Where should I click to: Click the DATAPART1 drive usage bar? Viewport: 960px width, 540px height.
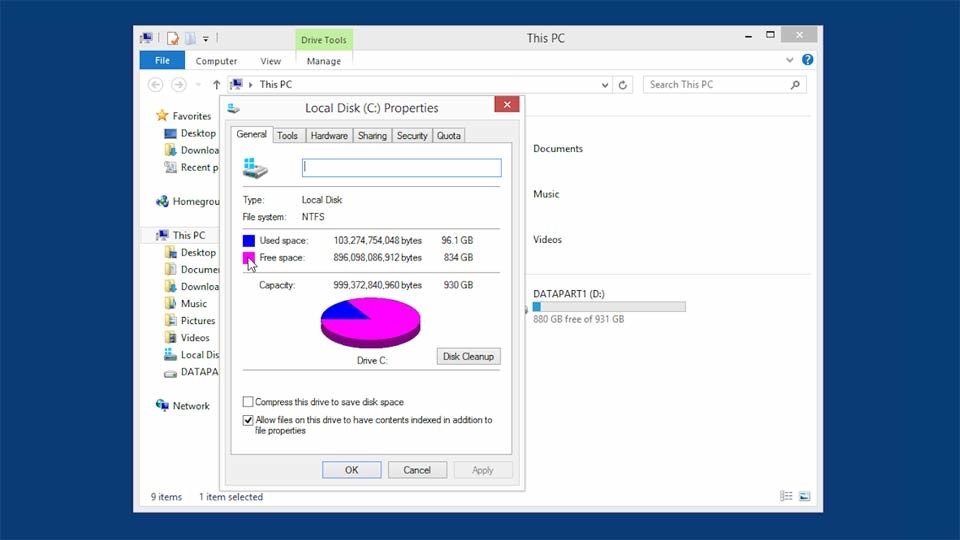609,307
